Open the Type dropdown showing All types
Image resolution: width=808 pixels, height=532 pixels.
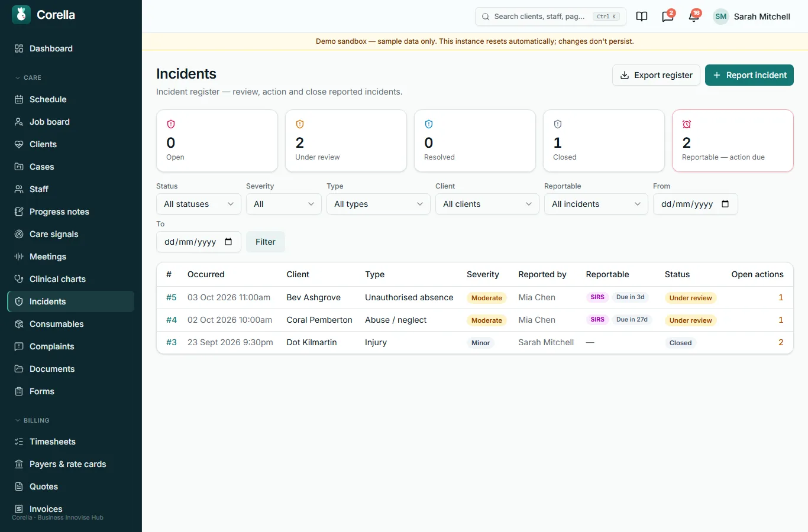[379, 204]
